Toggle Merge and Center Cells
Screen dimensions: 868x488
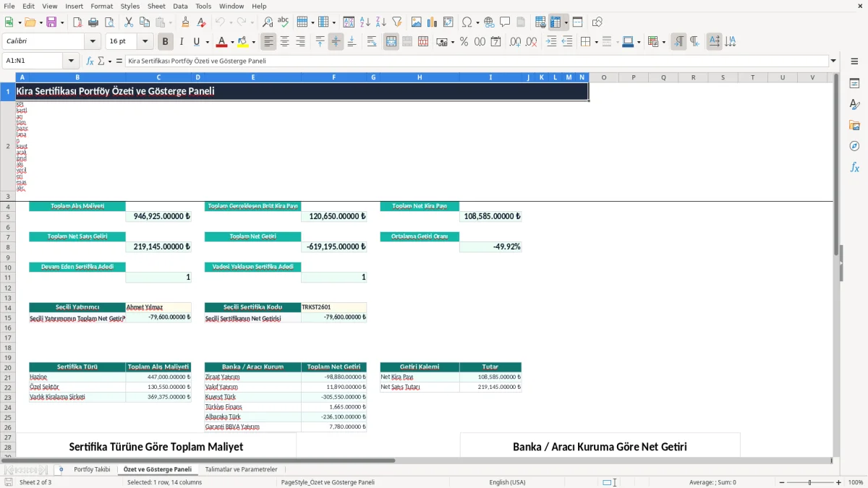coord(391,42)
